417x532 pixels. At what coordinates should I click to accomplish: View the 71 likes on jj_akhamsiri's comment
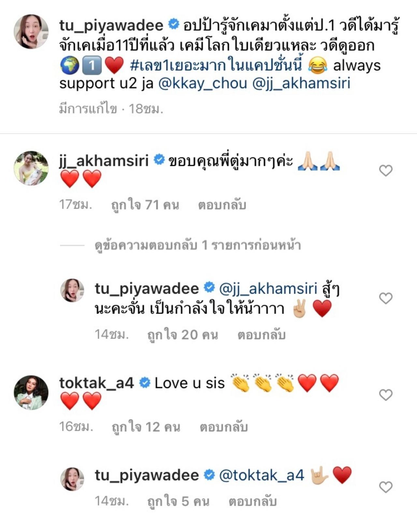click(145, 205)
